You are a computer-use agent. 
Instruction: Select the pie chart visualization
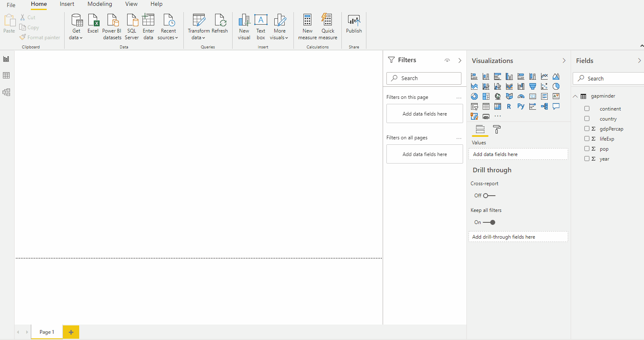pos(556,86)
